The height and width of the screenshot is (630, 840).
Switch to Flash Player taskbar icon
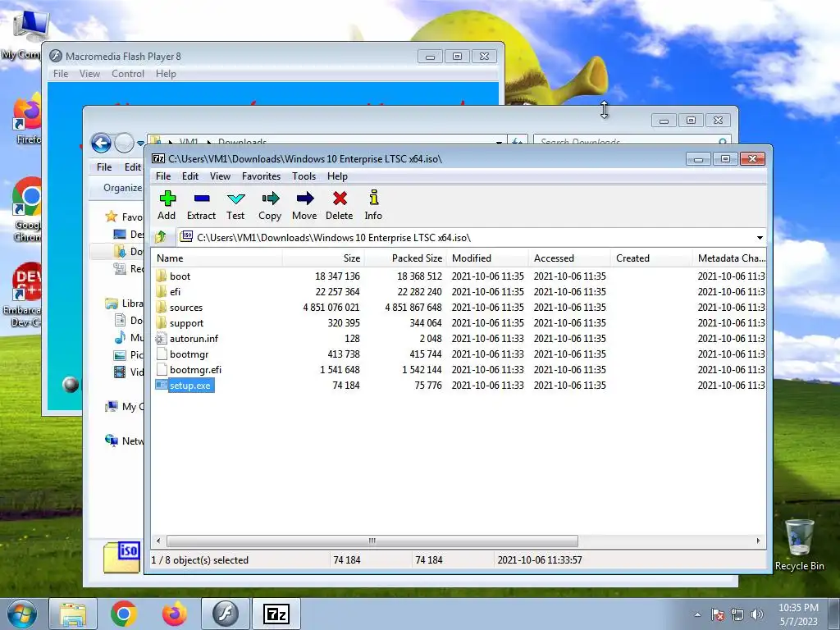[x=225, y=614]
